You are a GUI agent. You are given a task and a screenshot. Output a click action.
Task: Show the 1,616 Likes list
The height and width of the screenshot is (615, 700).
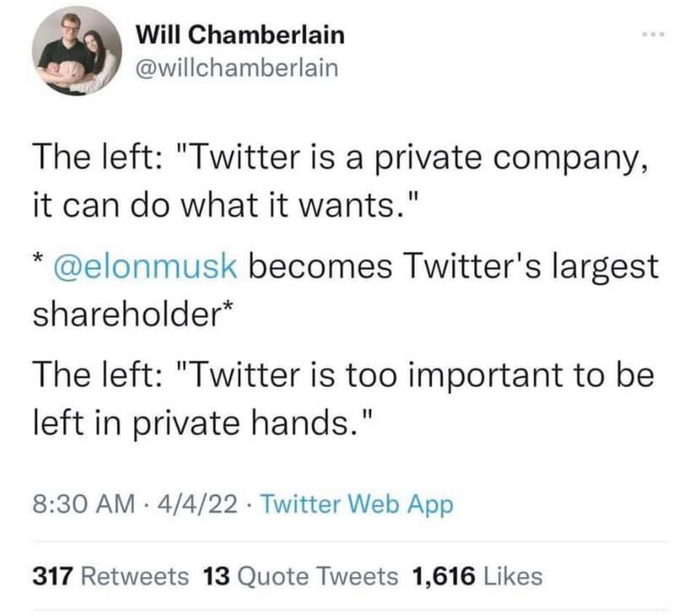(476, 577)
